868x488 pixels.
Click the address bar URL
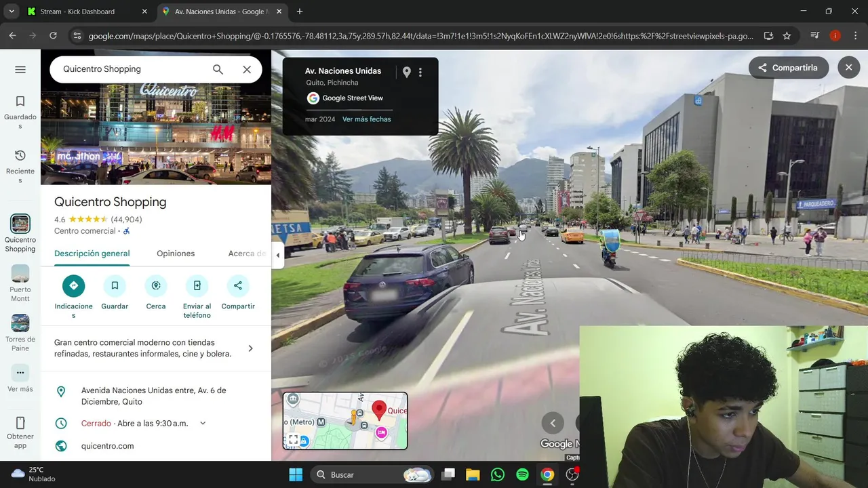[x=420, y=36]
